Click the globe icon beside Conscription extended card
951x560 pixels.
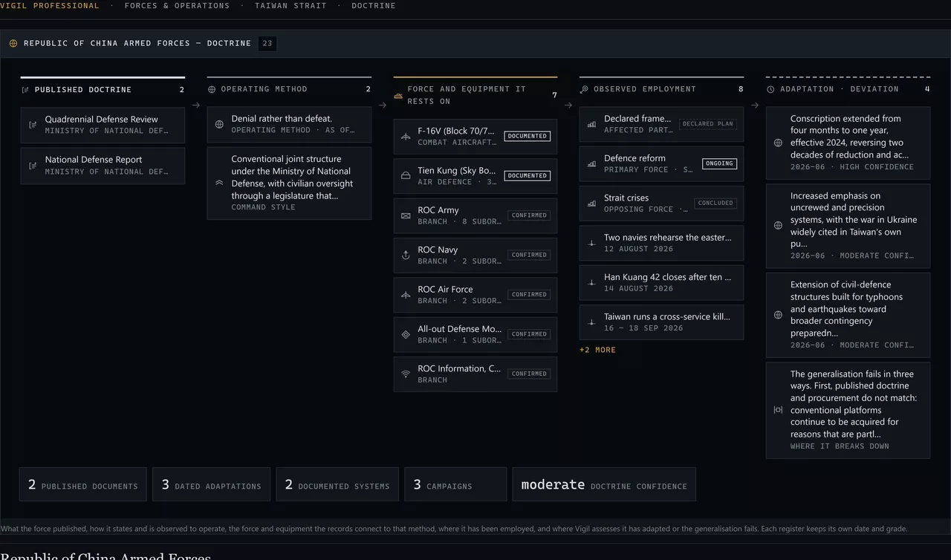[x=778, y=143]
